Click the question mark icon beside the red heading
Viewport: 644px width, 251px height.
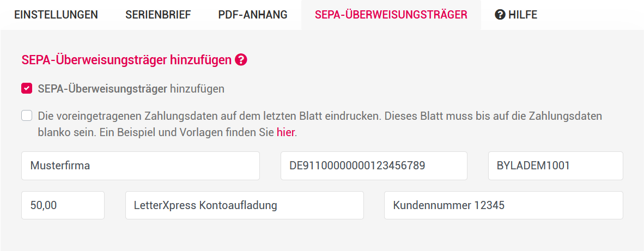pos(241,60)
